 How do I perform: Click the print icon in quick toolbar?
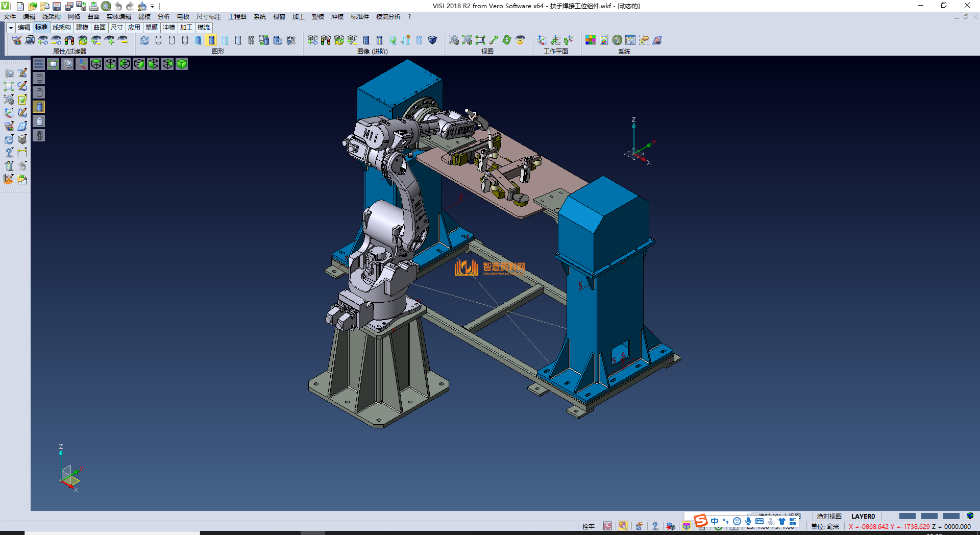[93, 6]
